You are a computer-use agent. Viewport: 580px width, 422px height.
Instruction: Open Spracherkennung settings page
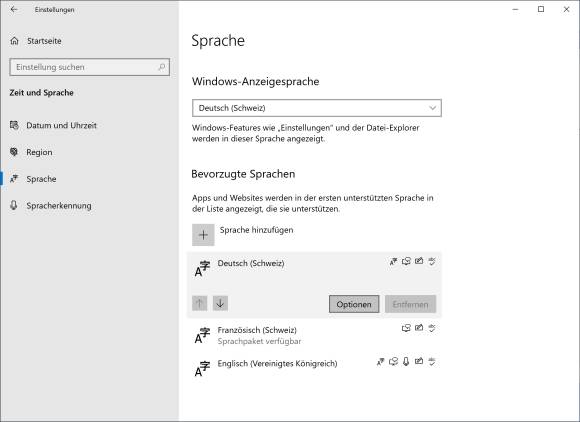tap(59, 206)
